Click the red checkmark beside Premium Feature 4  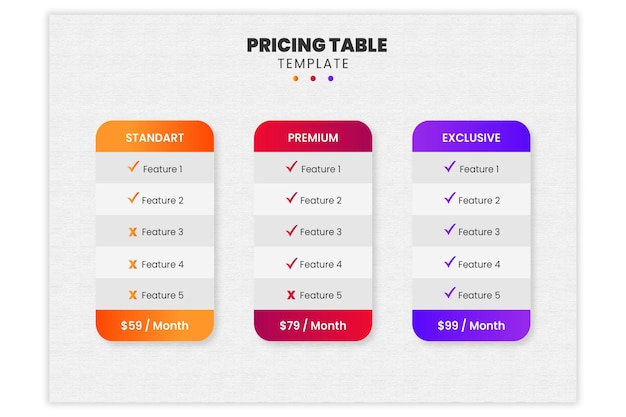(x=292, y=263)
